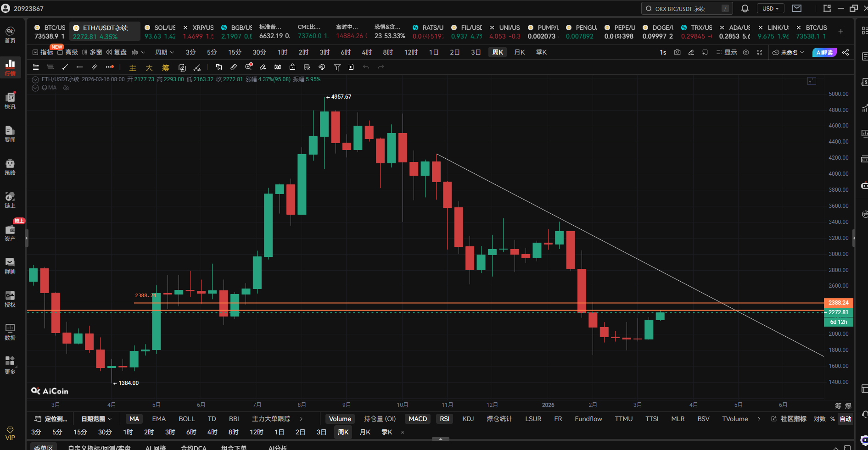
Task: Select the horizontal line drawing tool
Action: pos(79,67)
